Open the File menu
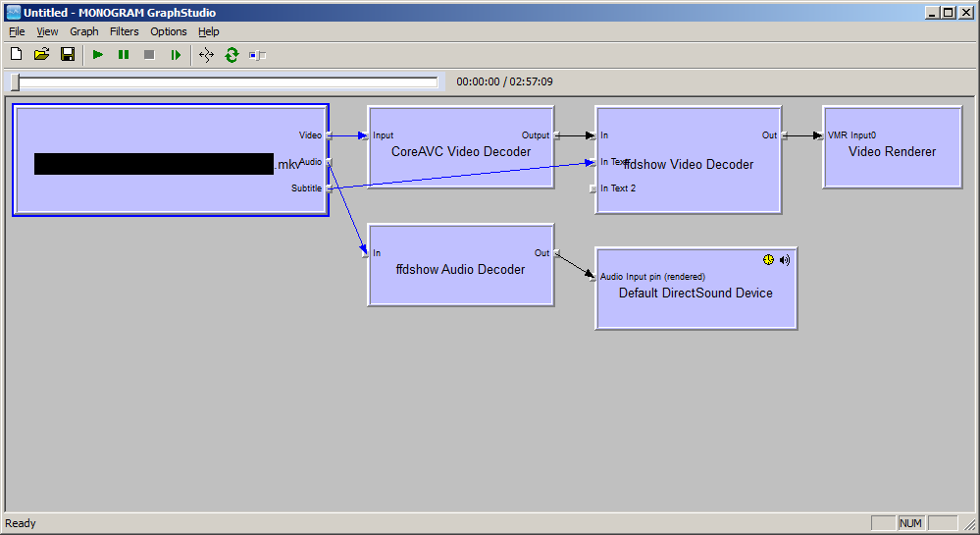This screenshot has width=980, height=535. click(x=17, y=31)
